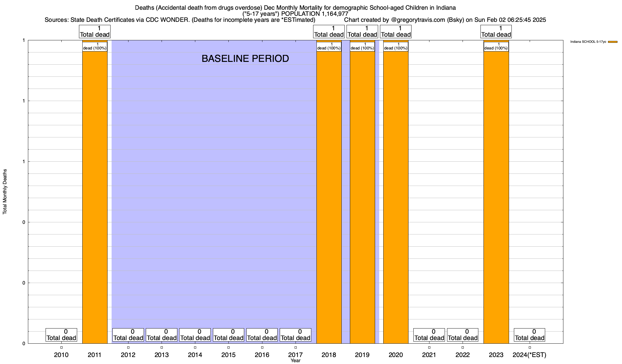
Task: Click the 2010 zero Total dead label
Action: tap(61, 335)
